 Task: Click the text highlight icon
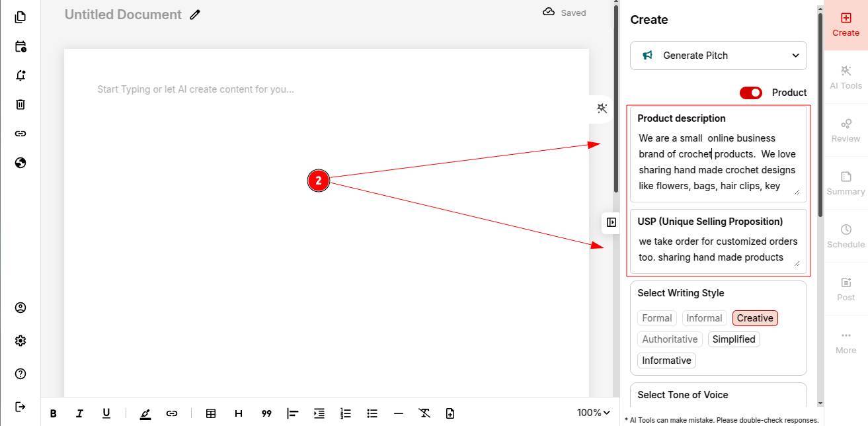(145, 413)
